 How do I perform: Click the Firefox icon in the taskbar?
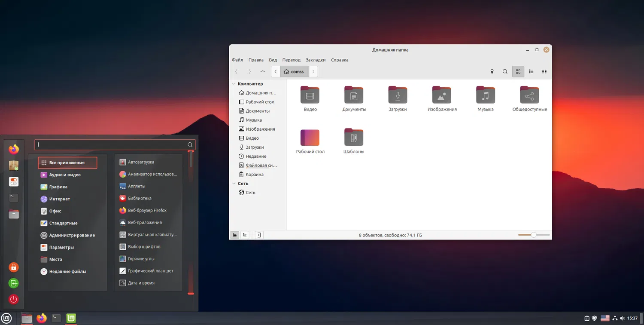[x=42, y=318]
